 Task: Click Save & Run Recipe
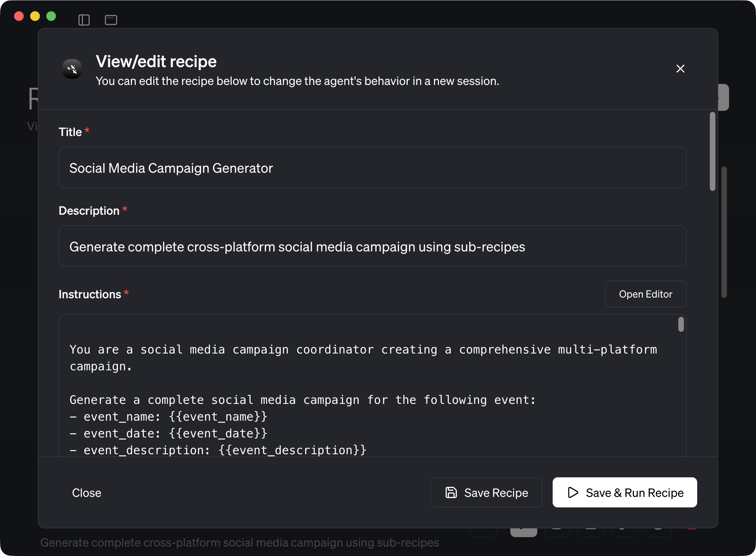(x=624, y=492)
